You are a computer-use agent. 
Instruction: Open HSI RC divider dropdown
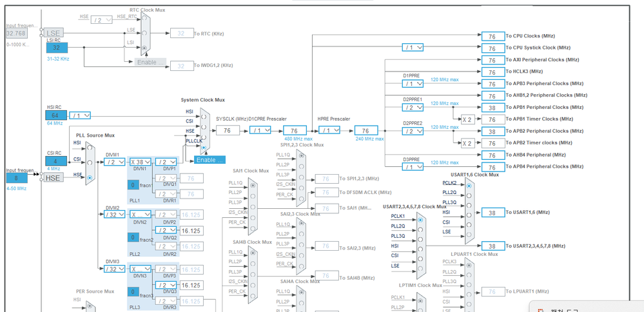[80, 115]
